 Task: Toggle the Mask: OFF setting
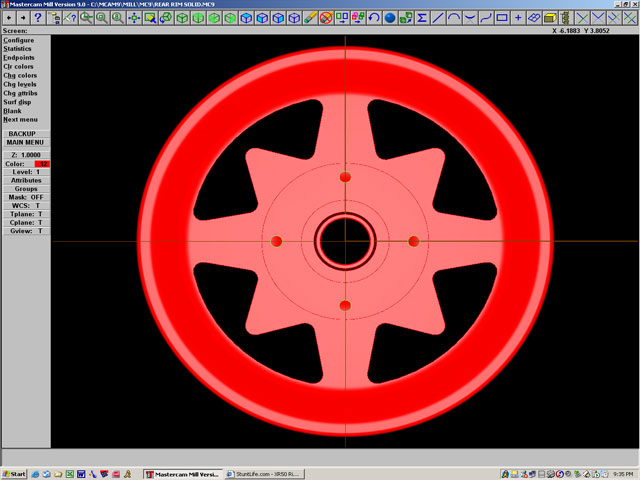[x=26, y=197]
